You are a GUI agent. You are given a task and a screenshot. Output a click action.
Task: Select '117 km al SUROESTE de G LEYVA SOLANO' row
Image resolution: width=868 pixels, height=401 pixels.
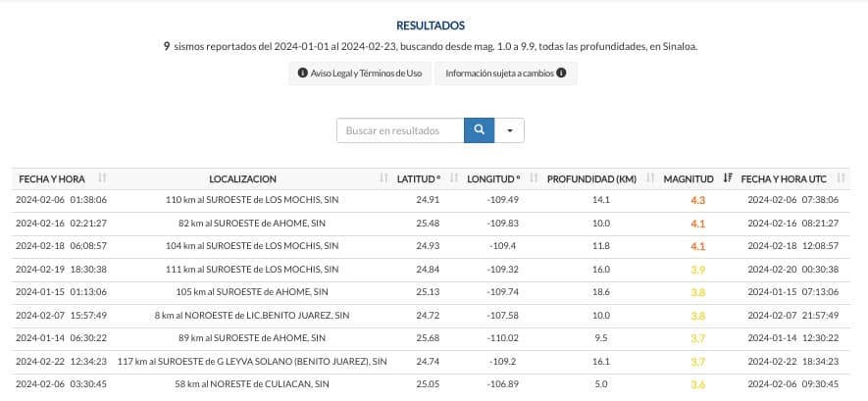pos(252,361)
